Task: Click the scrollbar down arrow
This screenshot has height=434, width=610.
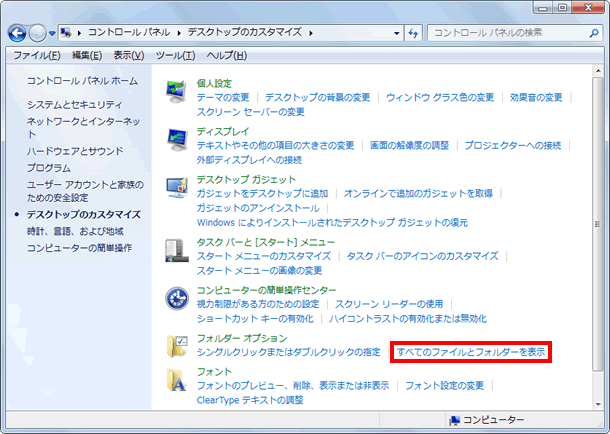Action: (x=598, y=404)
